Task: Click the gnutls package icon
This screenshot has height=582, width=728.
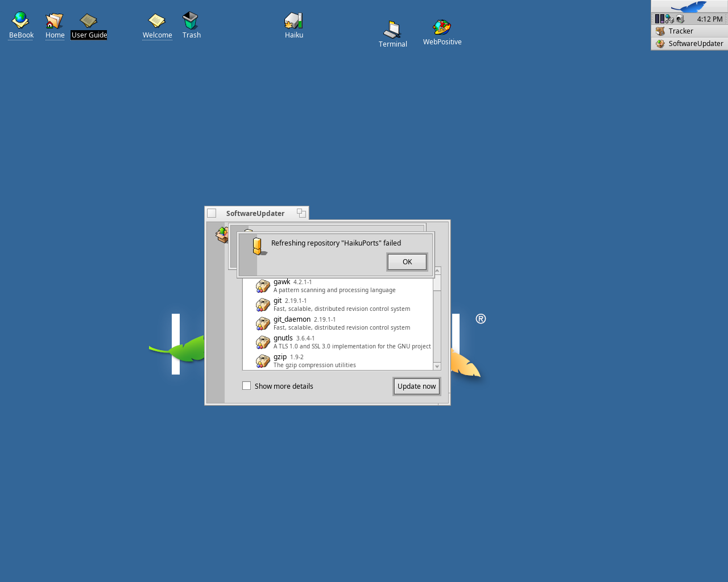Action: coord(263,342)
